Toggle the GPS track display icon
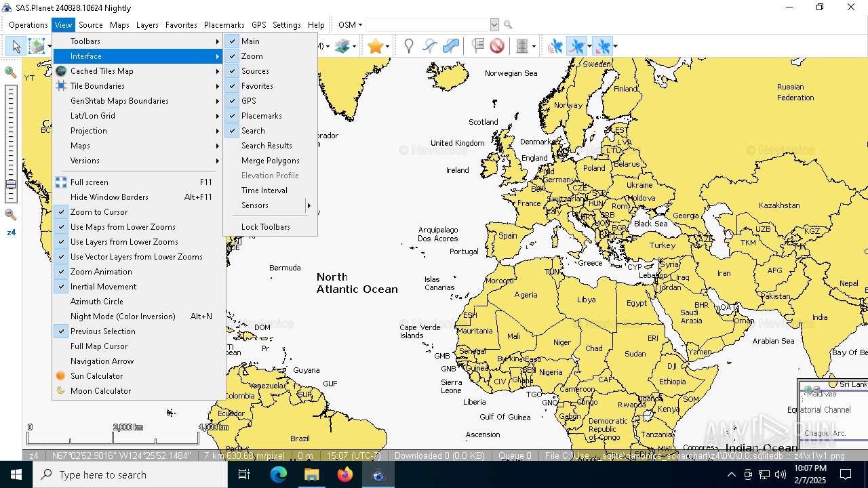Screen dimensions: 868x488 576,46
